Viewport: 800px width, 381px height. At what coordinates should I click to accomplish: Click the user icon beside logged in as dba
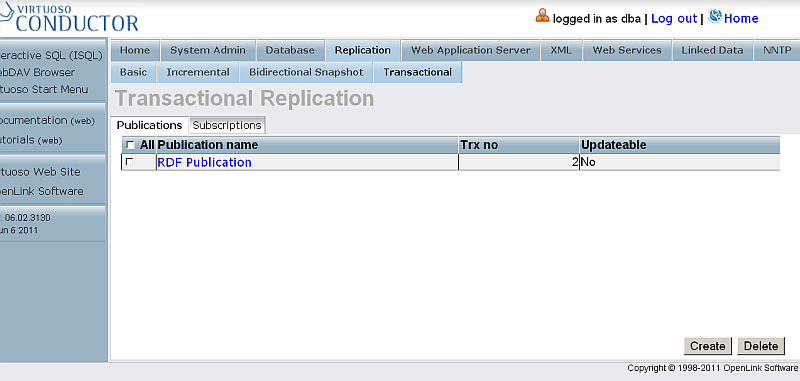point(542,16)
